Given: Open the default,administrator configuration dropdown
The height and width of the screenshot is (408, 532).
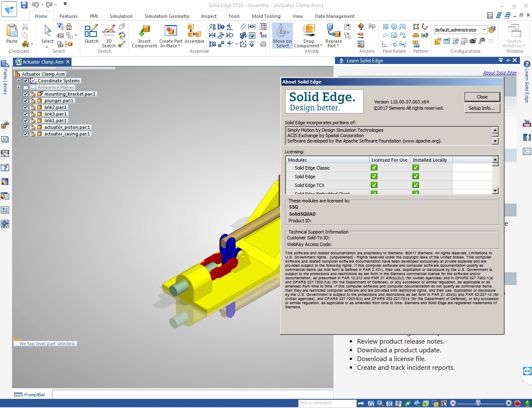Looking at the screenshot, I should coord(485,30).
